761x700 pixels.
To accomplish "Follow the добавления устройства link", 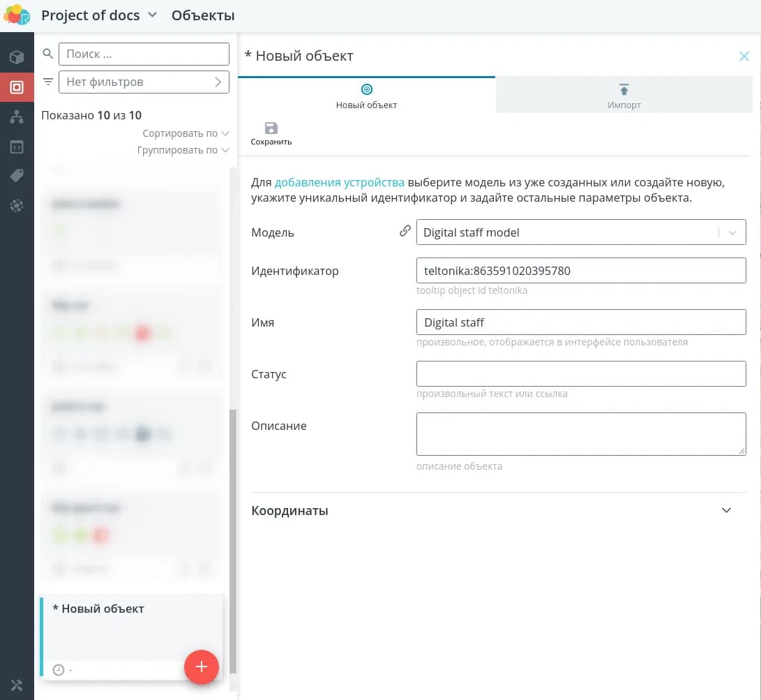I will coord(339,183).
